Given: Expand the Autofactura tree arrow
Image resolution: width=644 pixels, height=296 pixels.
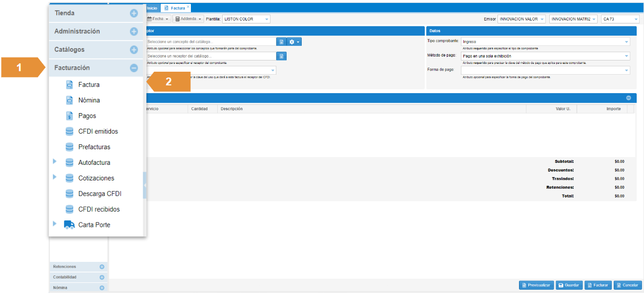Looking at the screenshot, I should [x=55, y=161].
